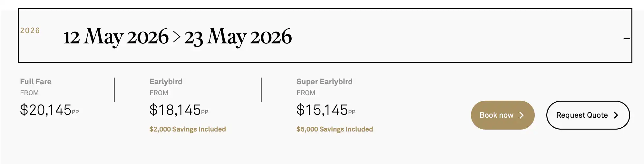This screenshot has width=644, height=164.
Task: Click FROM text under Full Fare
Action: 29,93
